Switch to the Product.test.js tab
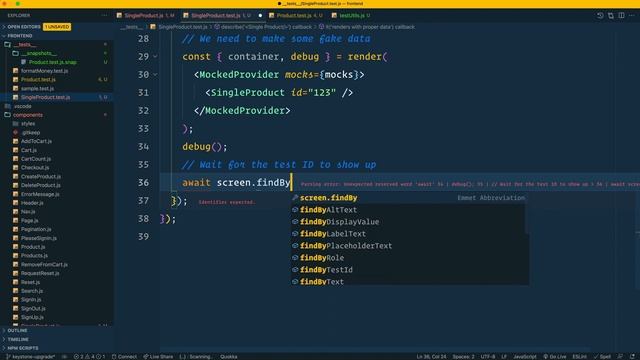The width and height of the screenshot is (640, 360). (296, 16)
